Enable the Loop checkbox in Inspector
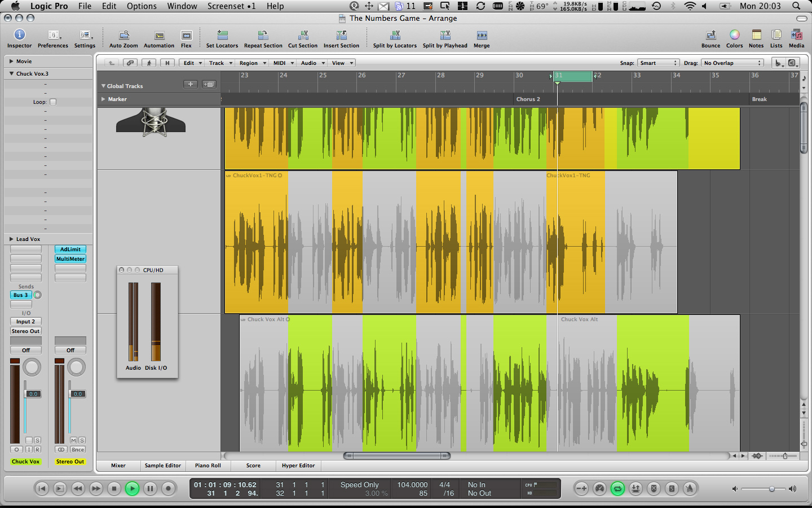Viewport: 812px width, 508px height. [x=53, y=102]
